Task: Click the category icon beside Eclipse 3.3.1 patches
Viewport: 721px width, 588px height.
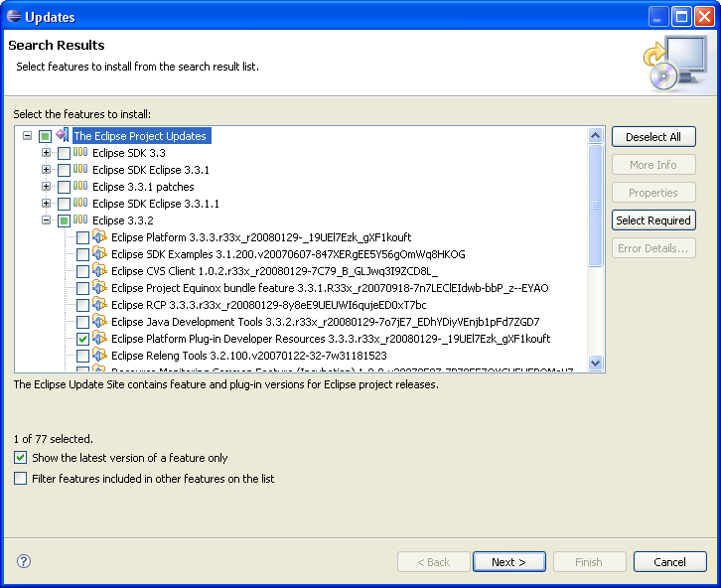Action: (80, 186)
